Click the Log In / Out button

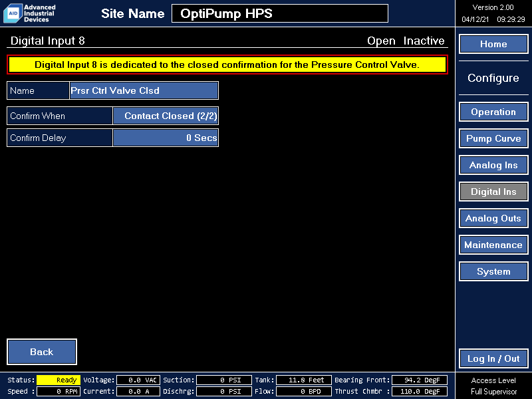(x=493, y=358)
